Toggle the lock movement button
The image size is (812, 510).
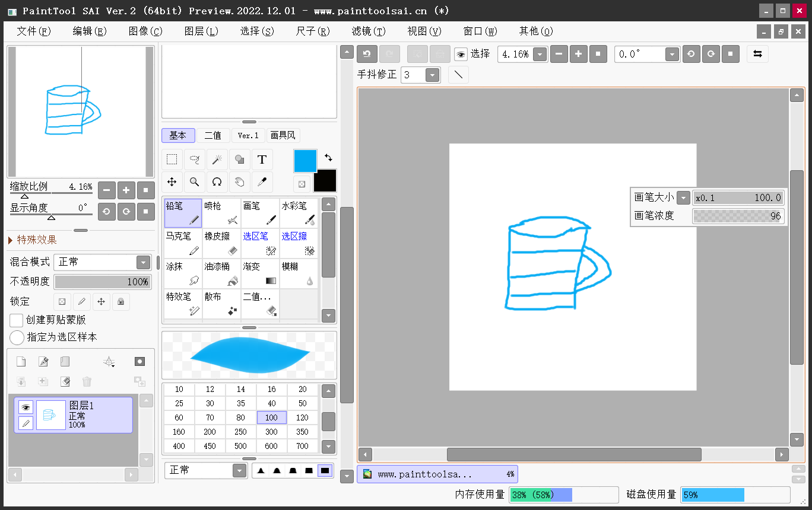click(x=101, y=302)
